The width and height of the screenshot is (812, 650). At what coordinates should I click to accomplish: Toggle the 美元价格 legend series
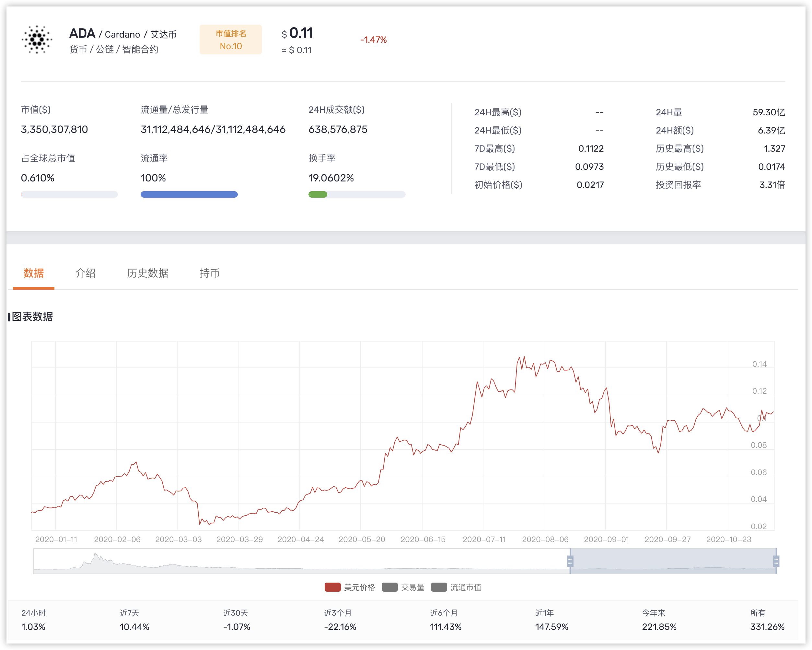pyautogui.click(x=359, y=587)
